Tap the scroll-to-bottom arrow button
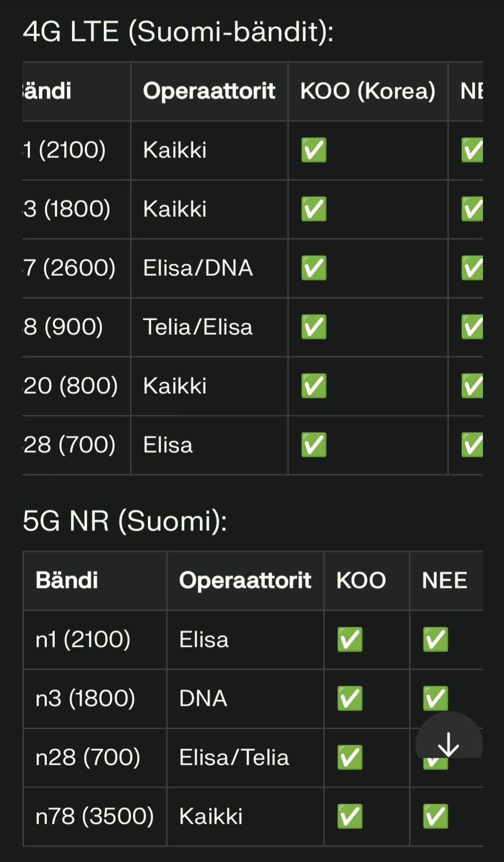The height and width of the screenshot is (862, 504). pos(449,743)
